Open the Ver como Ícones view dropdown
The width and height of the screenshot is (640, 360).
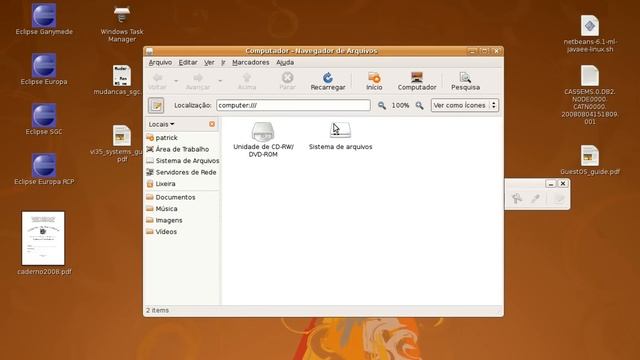(464, 105)
